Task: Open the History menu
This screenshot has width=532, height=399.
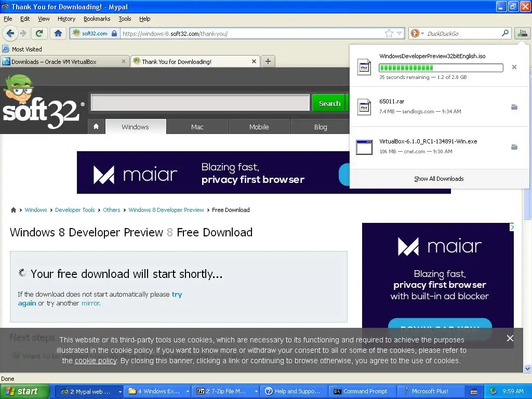Action: (x=66, y=19)
